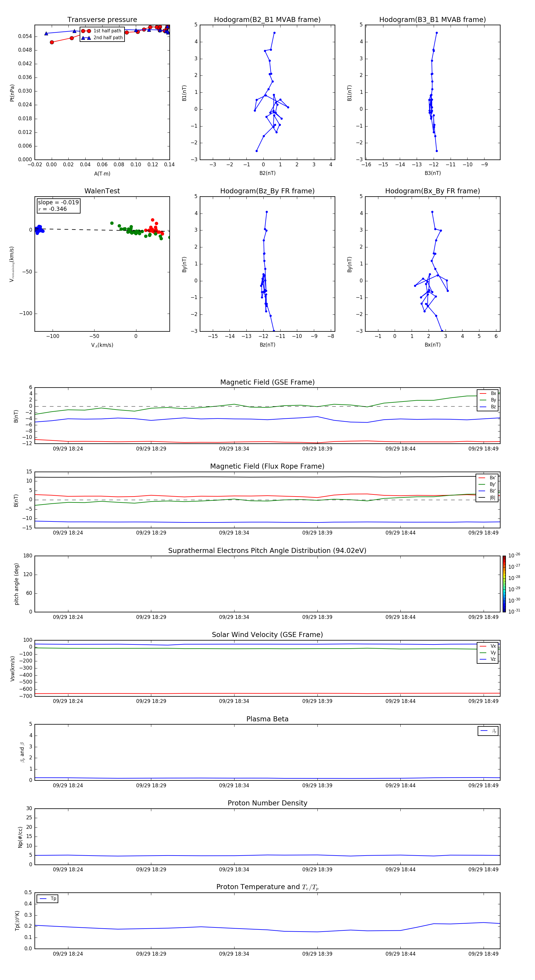Click the 'Vz' legend entry in velocity plot
The width and height of the screenshot is (535, 980).
(488, 660)
